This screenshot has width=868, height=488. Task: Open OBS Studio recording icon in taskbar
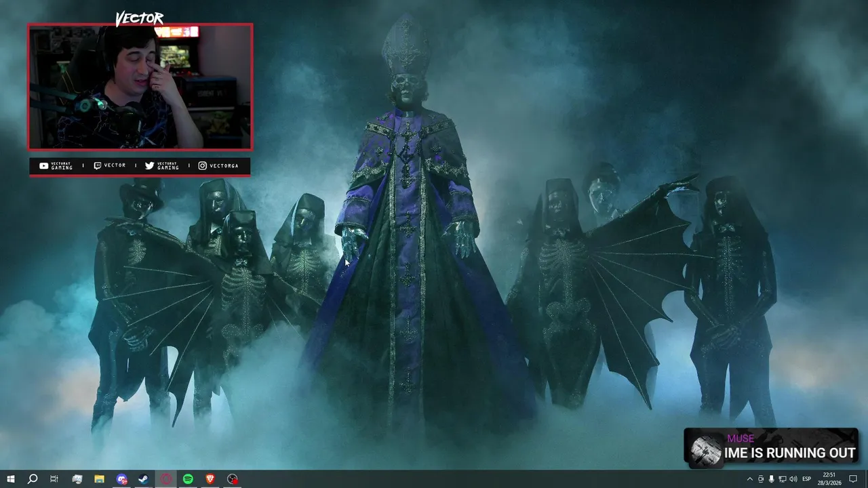(233, 479)
